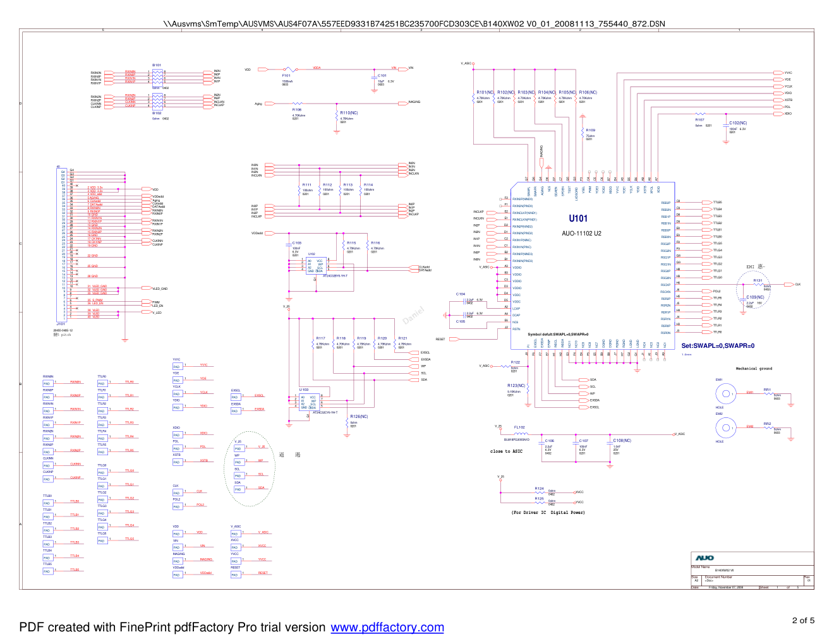Select the U102 EEPROM label
The image size is (834, 644).
311,254
